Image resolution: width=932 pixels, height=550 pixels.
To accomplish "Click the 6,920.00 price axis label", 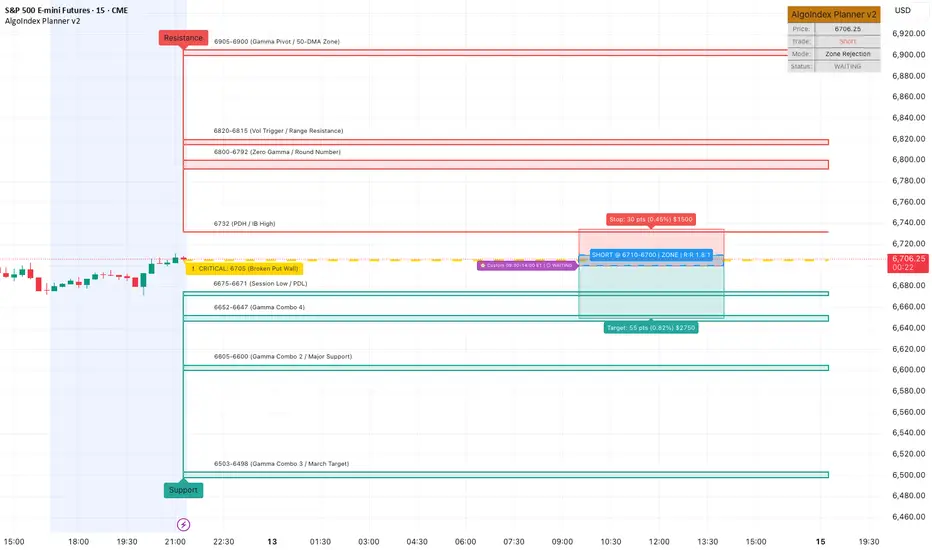I will [x=908, y=33].
